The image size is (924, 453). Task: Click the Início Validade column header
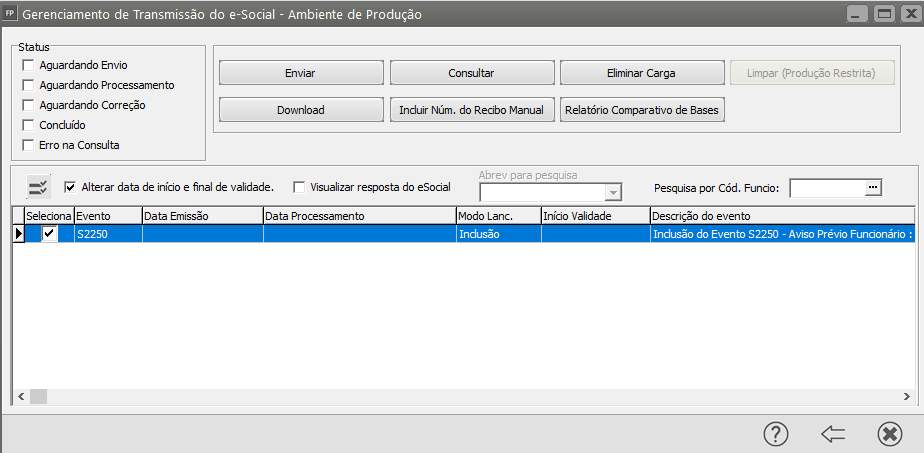595,216
